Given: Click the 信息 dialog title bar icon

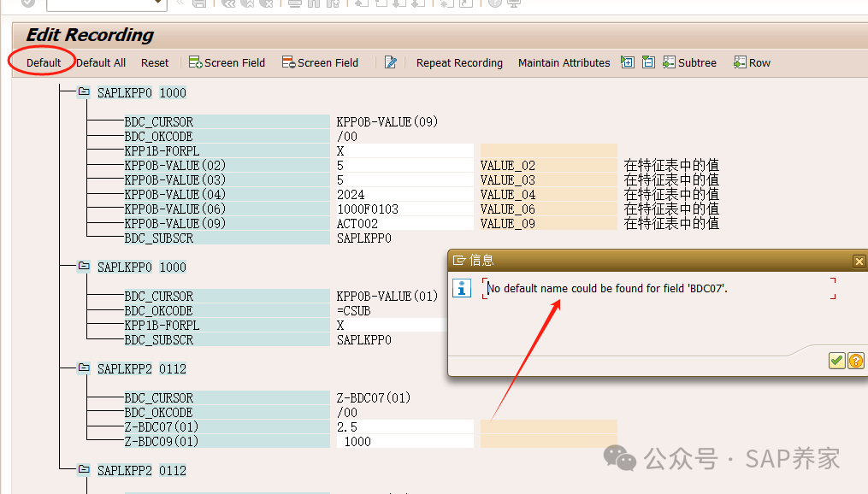Looking at the screenshot, I should pyautogui.click(x=459, y=260).
